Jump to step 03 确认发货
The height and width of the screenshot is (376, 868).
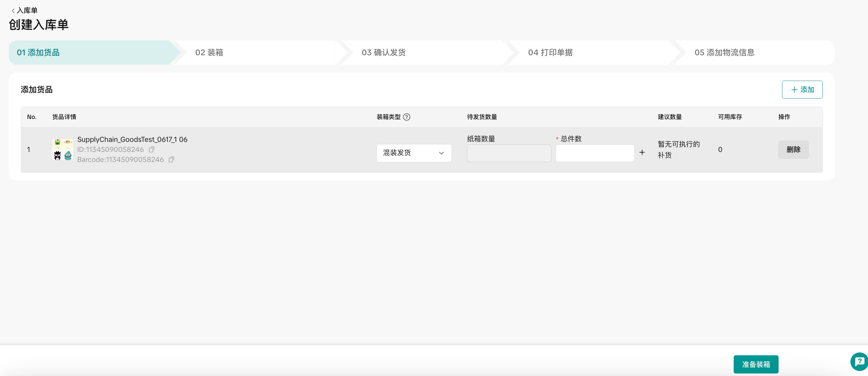(383, 52)
